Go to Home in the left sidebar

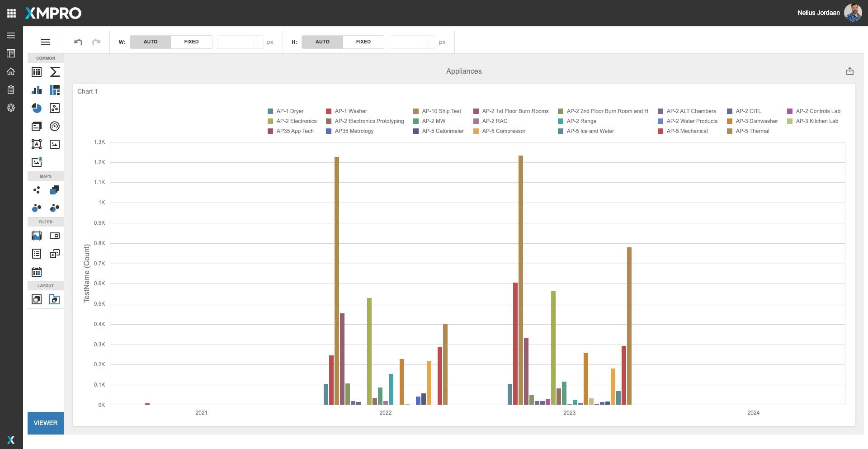pyautogui.click(x=11, y=71)
